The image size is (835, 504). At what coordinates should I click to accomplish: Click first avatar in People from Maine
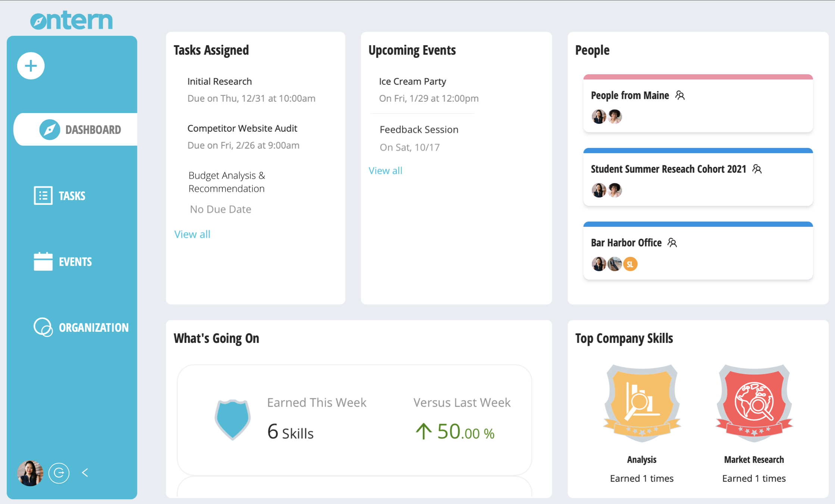pos(599,117)
